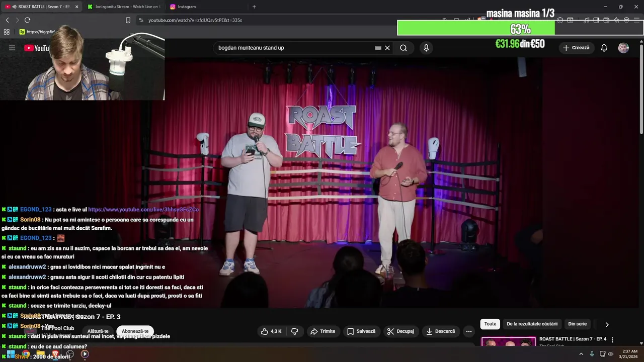
Task: Save the video with Salvează
Action: coord(361,331)
